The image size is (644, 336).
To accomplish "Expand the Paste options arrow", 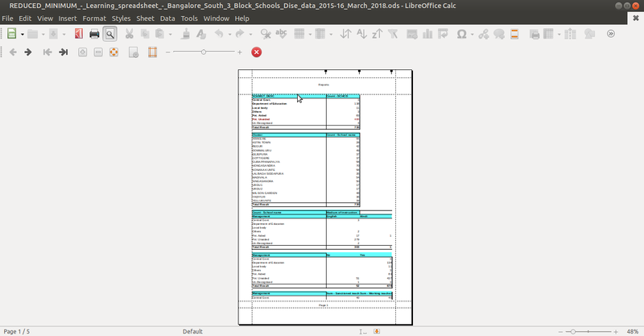I will pyautogui.click(x=170, y=35).
